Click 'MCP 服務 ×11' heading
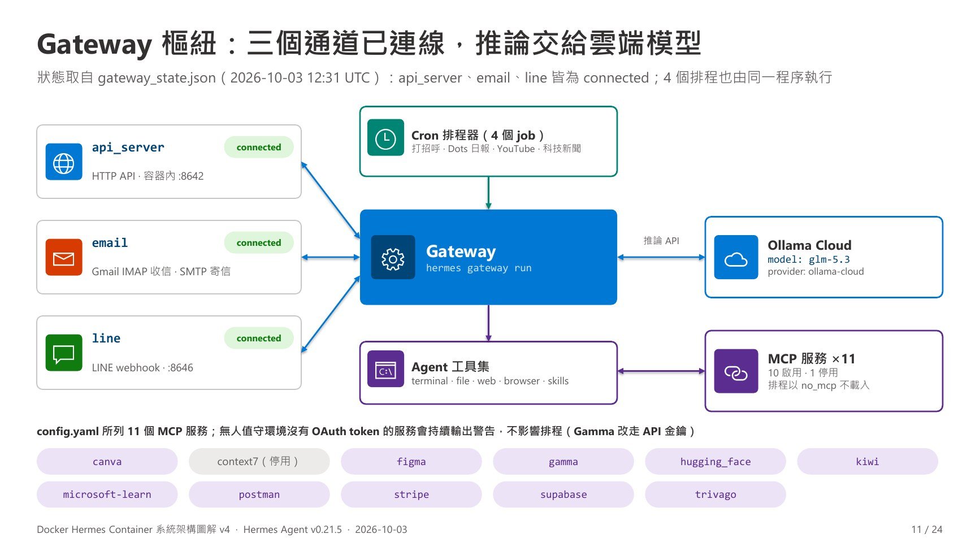 [812, 358]
